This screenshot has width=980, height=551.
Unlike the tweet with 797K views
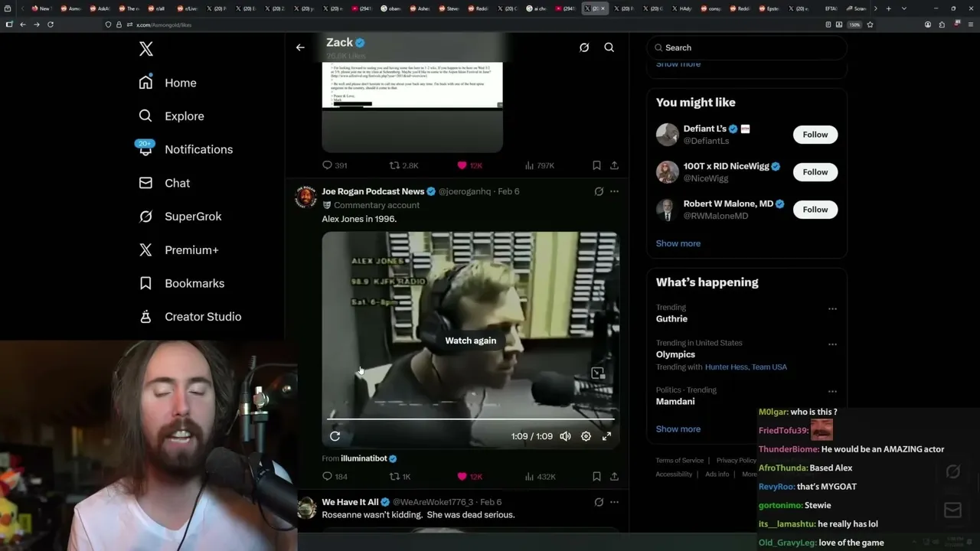pyautogui.click(x=469, y=165)
